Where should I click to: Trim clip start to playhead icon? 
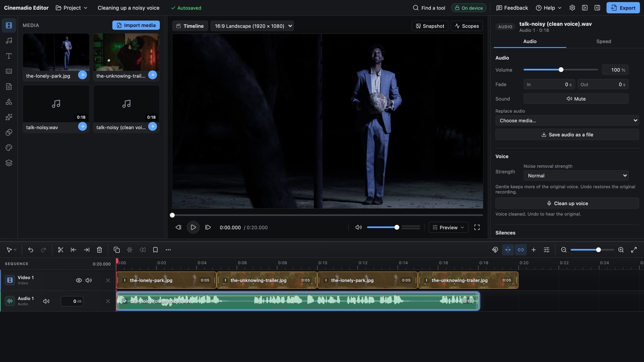coord(73,250)
